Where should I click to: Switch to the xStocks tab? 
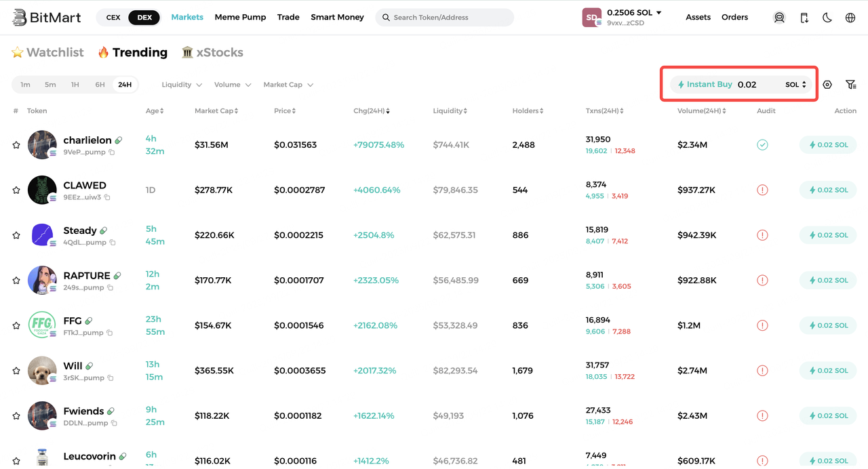[x=212, y=52]
